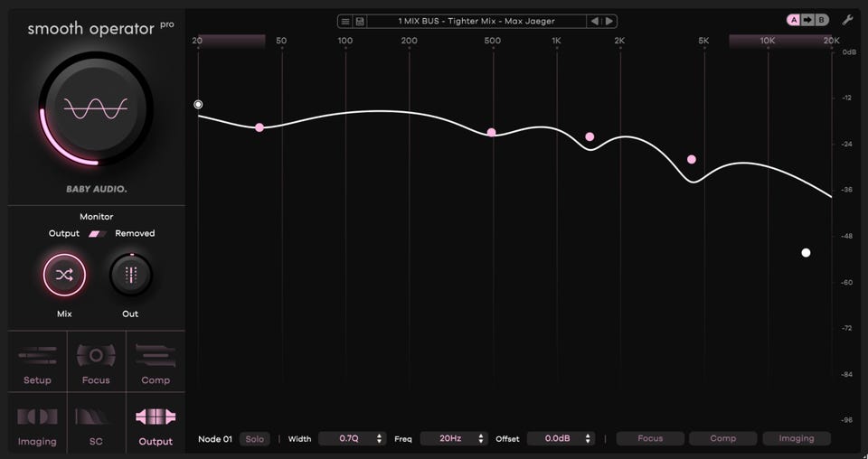Copy A to B with arrow button

tap(807, 20)
